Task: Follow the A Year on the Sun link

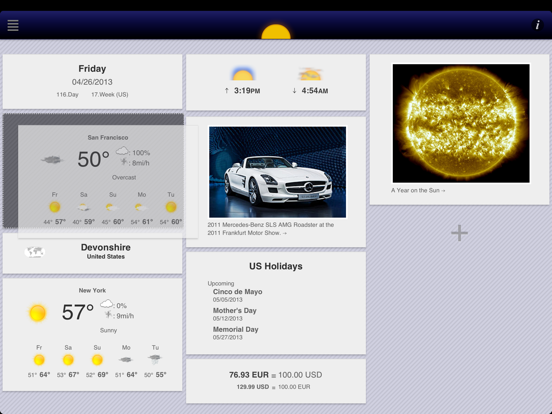Action: (418, 190)
